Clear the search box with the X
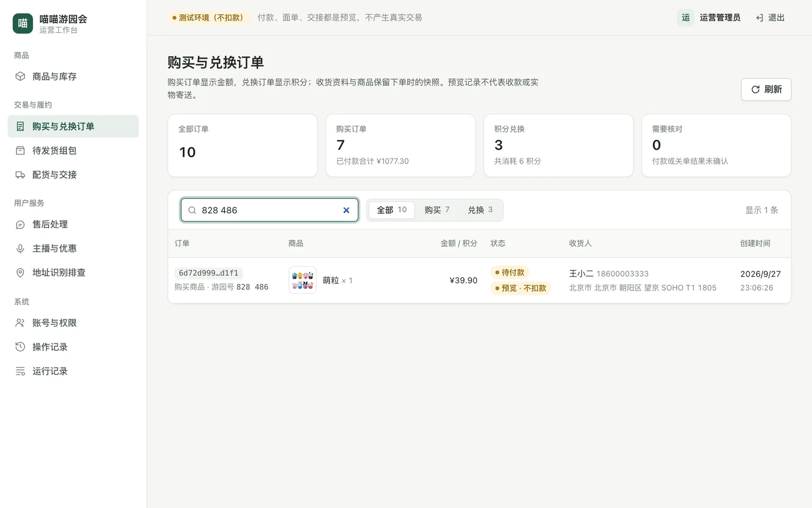The image size is (812, 508). [346, 210]
